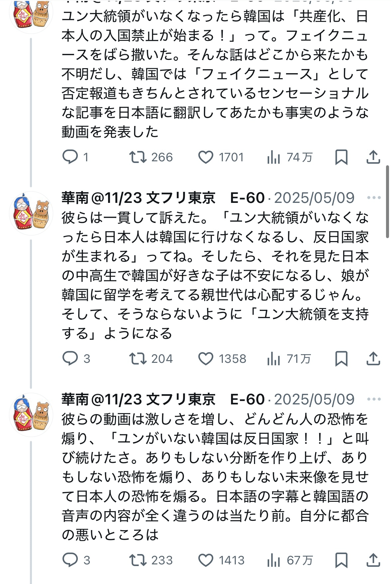
Task: Bookmark the post with 74万 views
Action: click(341, 157)
